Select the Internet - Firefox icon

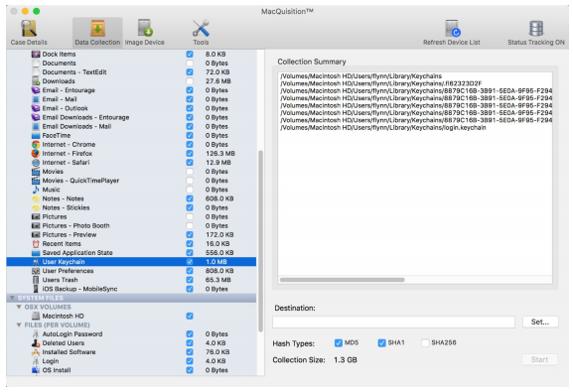pyautogui.click(x=36, y=154)
